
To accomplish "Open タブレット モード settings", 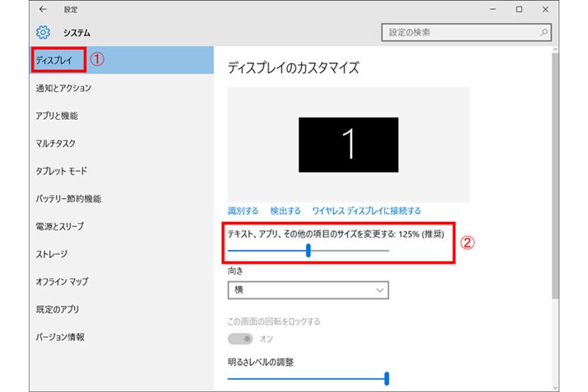I will tap(122, 171).
